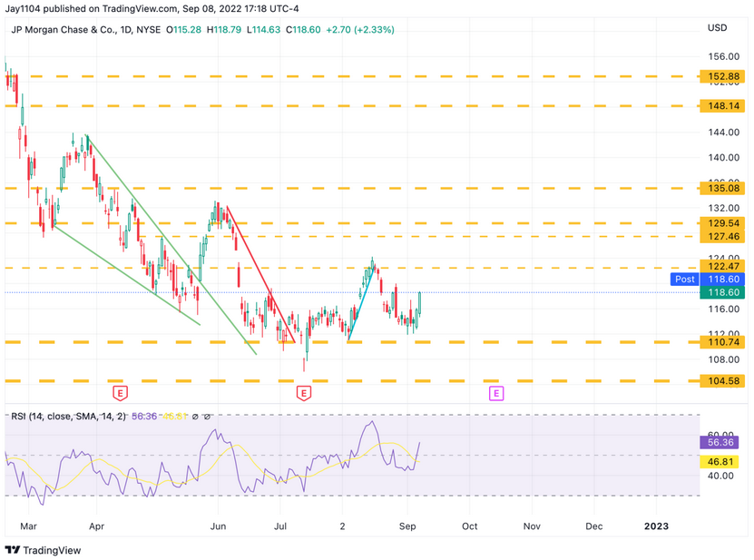Click the Oct label on the time axis

click(x=469, y=526)
